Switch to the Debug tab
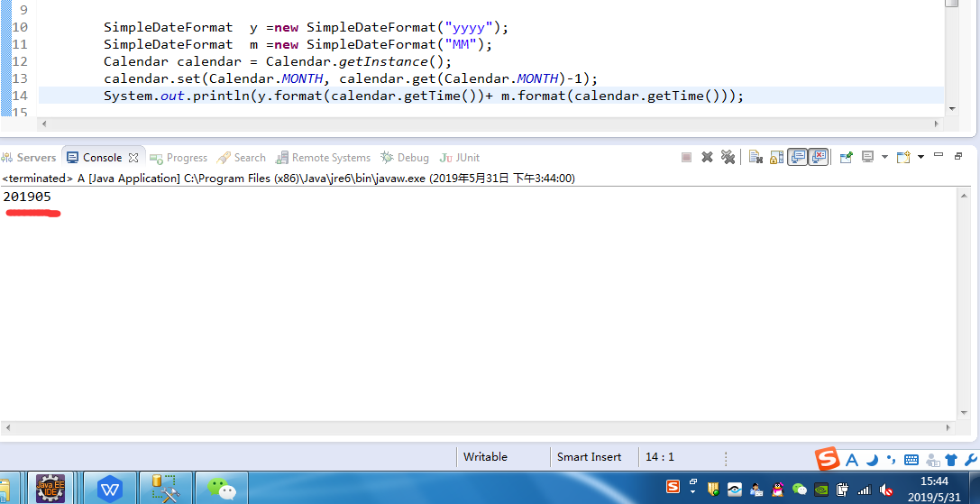980x504 pixels. click(x=405, y=158)
